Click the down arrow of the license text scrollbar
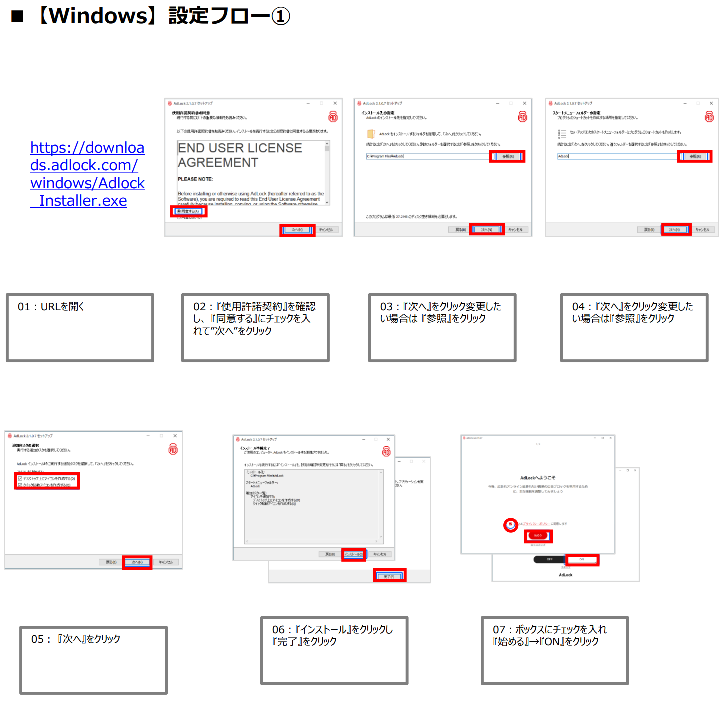 point(327,202)
